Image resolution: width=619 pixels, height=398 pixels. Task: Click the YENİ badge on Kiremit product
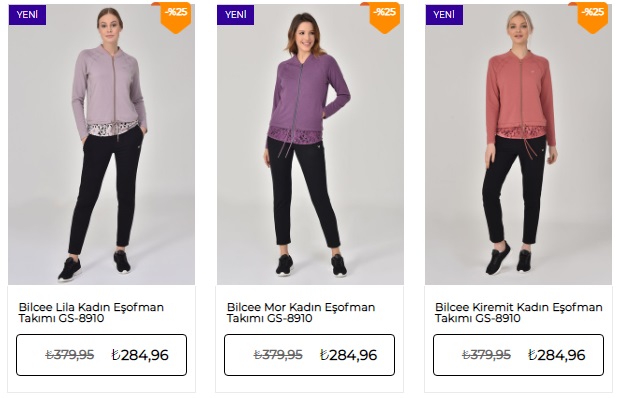[x=444, y=15]
